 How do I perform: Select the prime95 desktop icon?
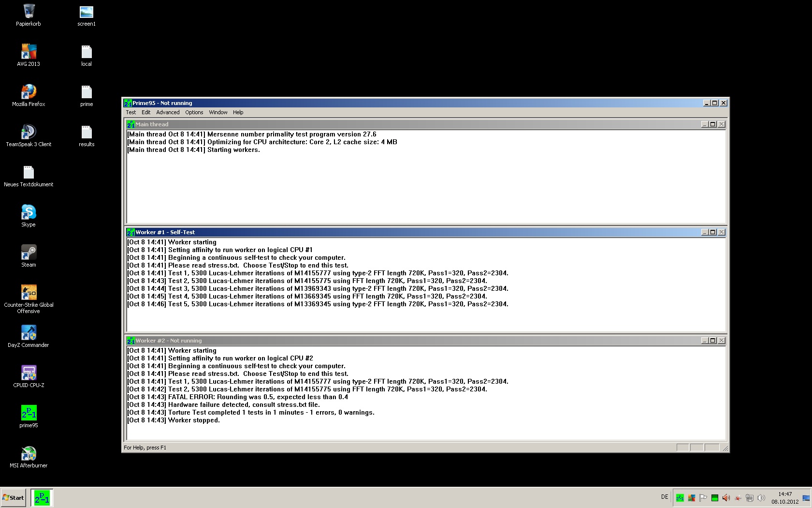(x=29, y=417)
